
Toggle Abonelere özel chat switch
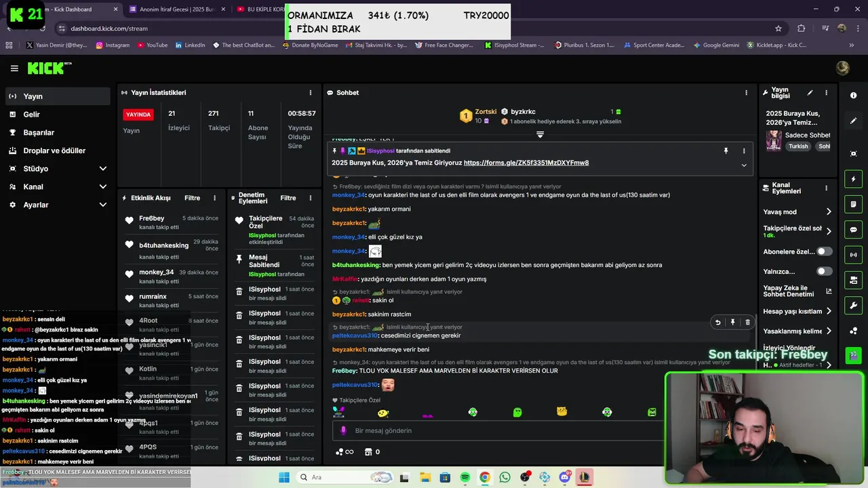point(824,251)
